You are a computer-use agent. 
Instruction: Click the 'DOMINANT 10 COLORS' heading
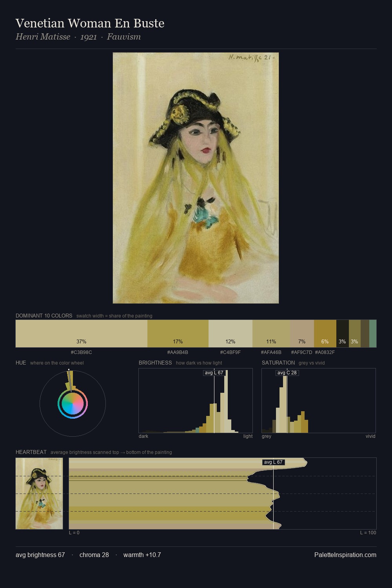pos(44,316)
